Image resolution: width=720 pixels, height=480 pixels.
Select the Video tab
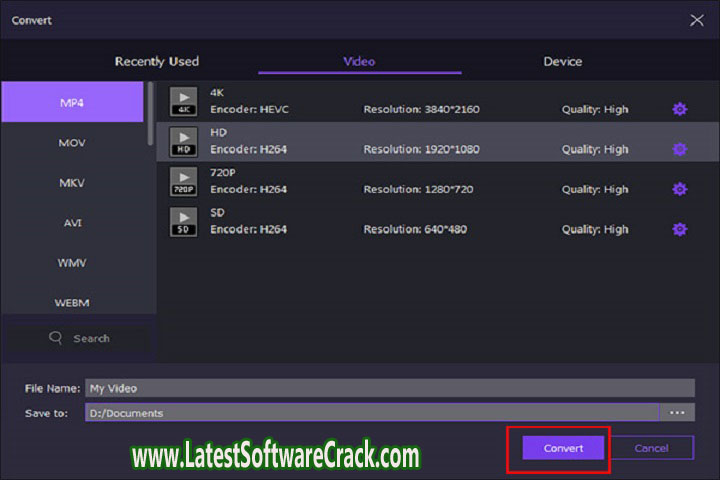coord(359,61)
